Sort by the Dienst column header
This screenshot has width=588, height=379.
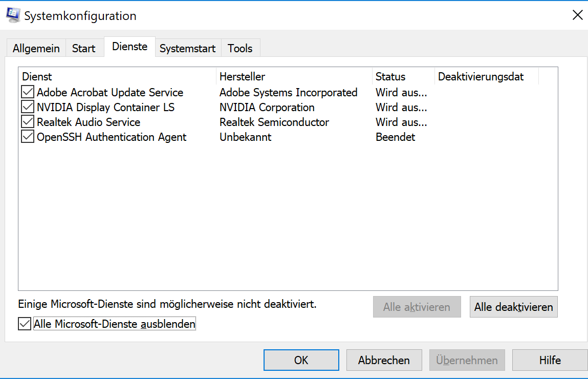(117, 76)
